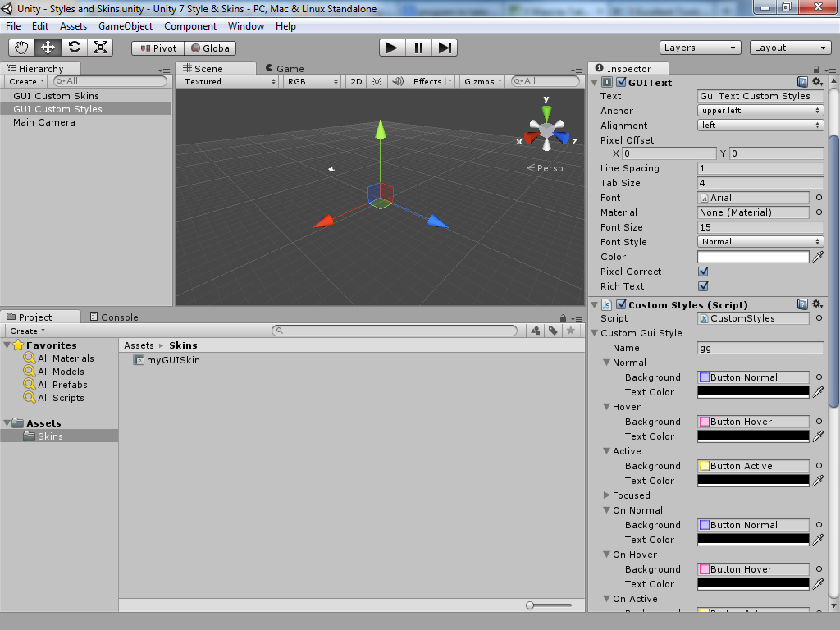Screen dimensions: 840x630
Task: Disable the GUIText component checkbox
Action: (622, 82)
